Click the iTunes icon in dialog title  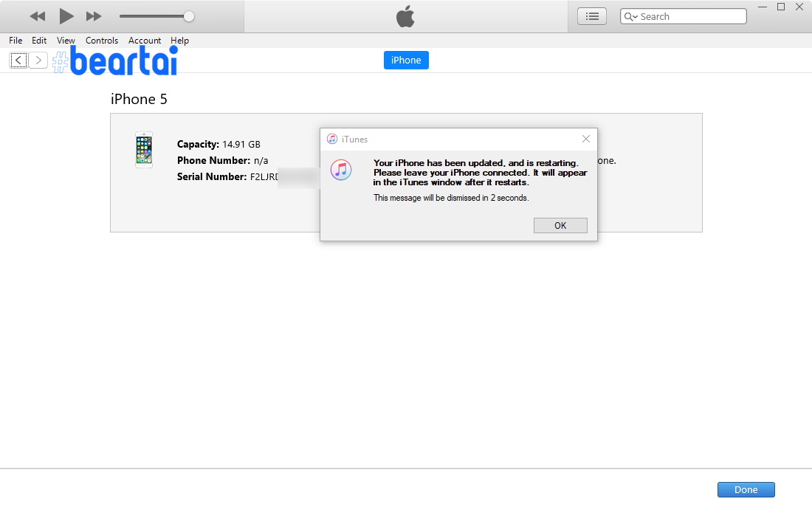coord(332,139)
